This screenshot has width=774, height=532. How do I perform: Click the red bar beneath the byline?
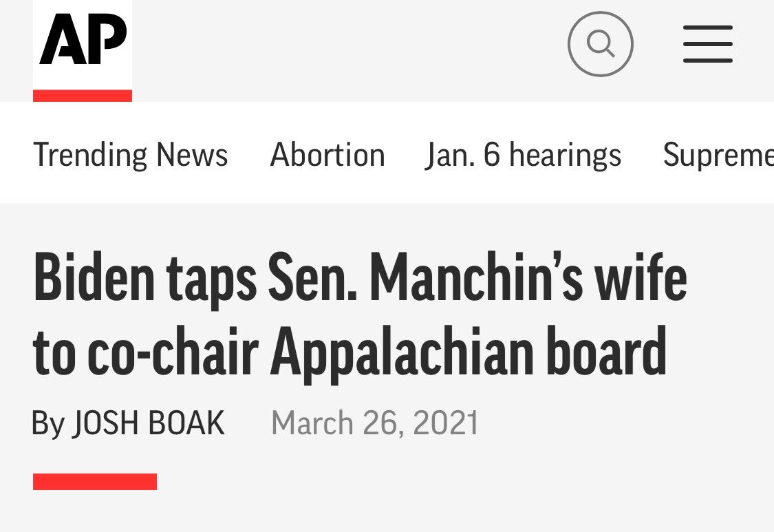pyautogui.click(x=95, y=482)
